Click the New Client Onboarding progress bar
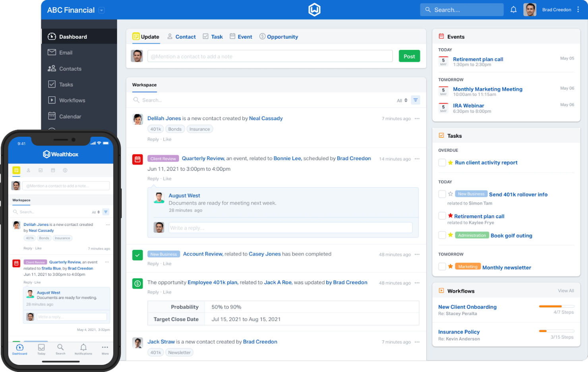 [556, 306]
